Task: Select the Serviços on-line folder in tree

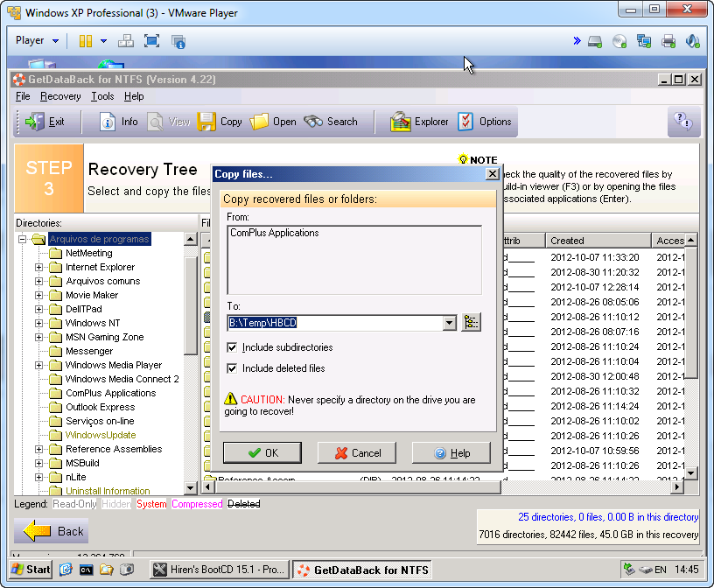Action: [100, 421]
